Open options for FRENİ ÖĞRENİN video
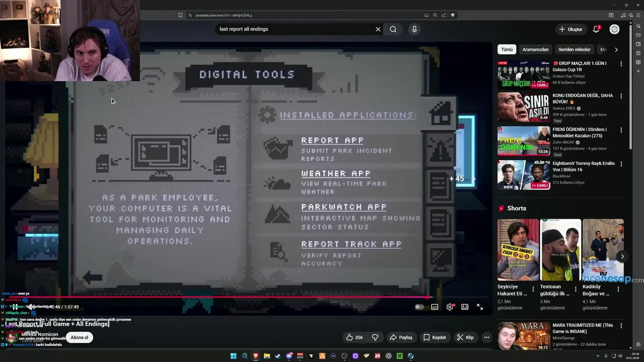Screen dimensions: 644x362 point(621,130)
